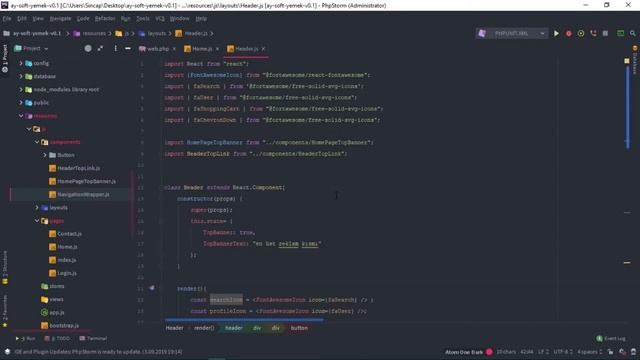
Task: Select HomePageTopBanner.js in project tree
Action: 86,181
